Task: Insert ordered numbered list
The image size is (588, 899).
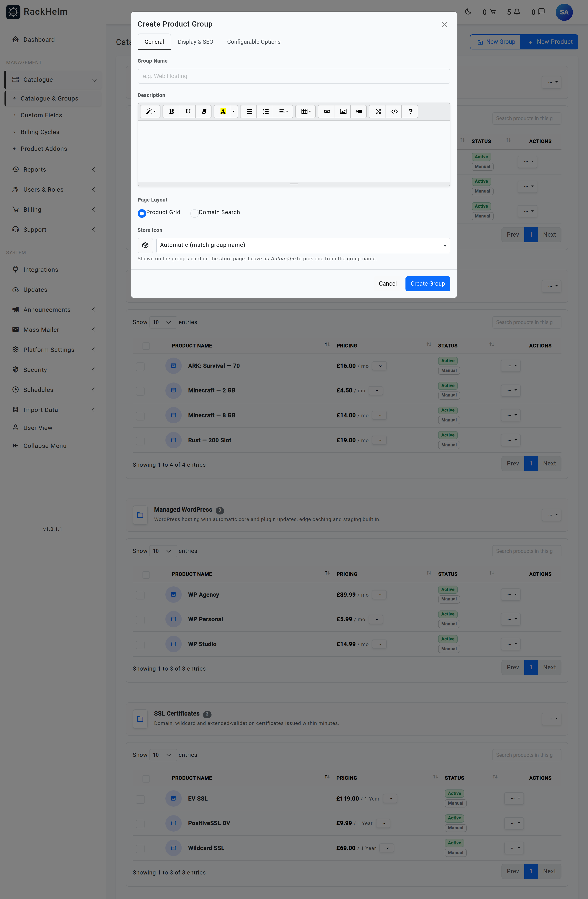Action: pyautogui.click(x=265, y=111)
